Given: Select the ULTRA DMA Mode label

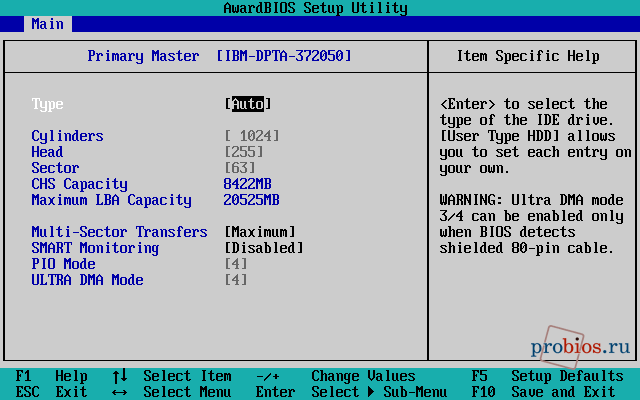Looking at the screenshot, I should click(87, 280).
